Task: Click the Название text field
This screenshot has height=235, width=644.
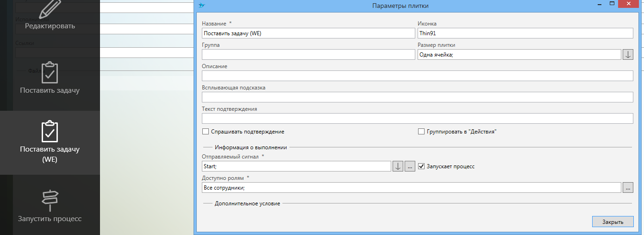Action: click(308, 33)
